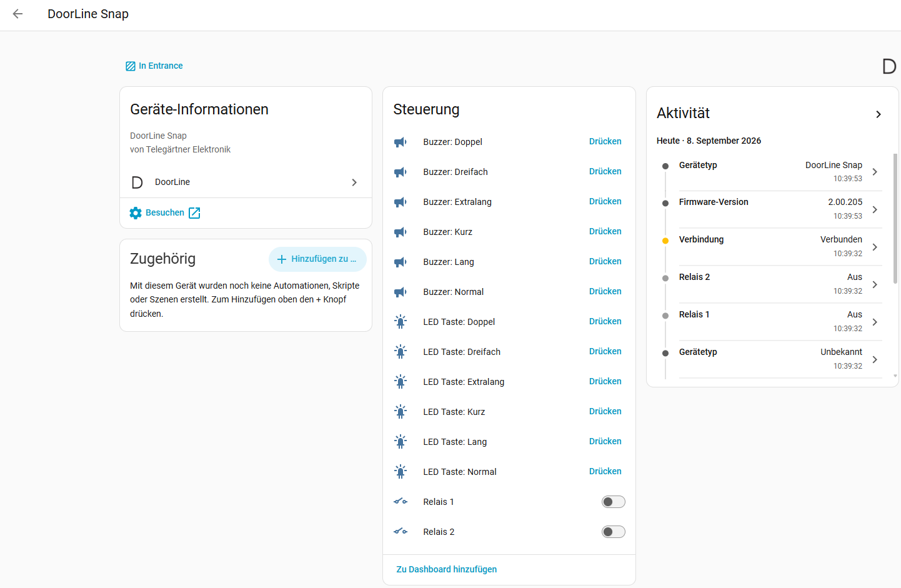Open the DoorLine integration chevron
The height and width of the screenshot is (588, 901).
pyautogui.click(x=354, y=182)
